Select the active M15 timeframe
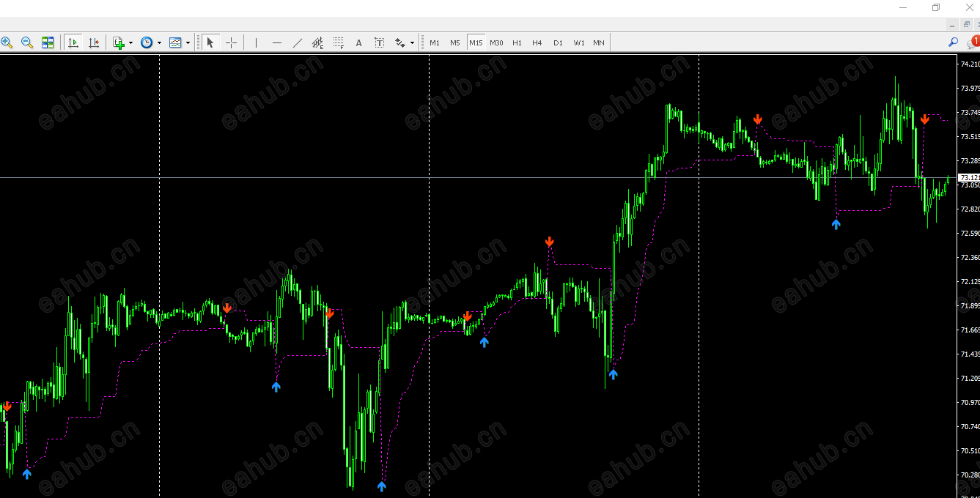 click(x=476, y=42)
